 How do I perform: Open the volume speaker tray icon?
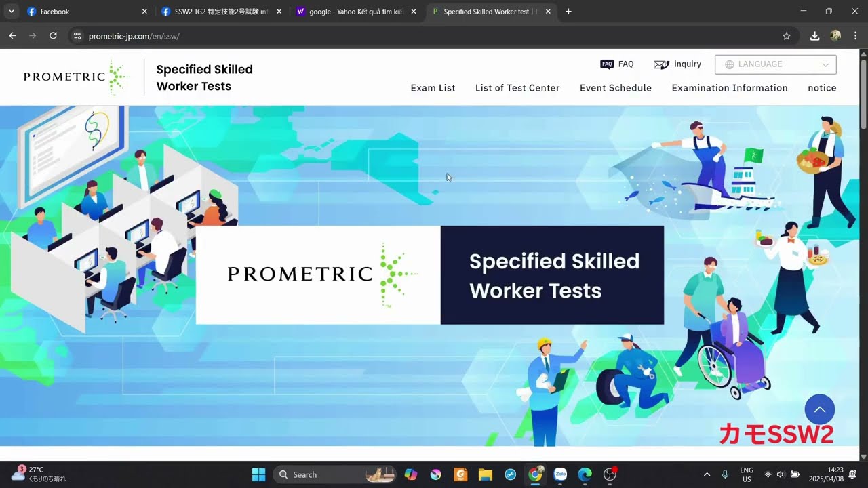click(781, 474)
